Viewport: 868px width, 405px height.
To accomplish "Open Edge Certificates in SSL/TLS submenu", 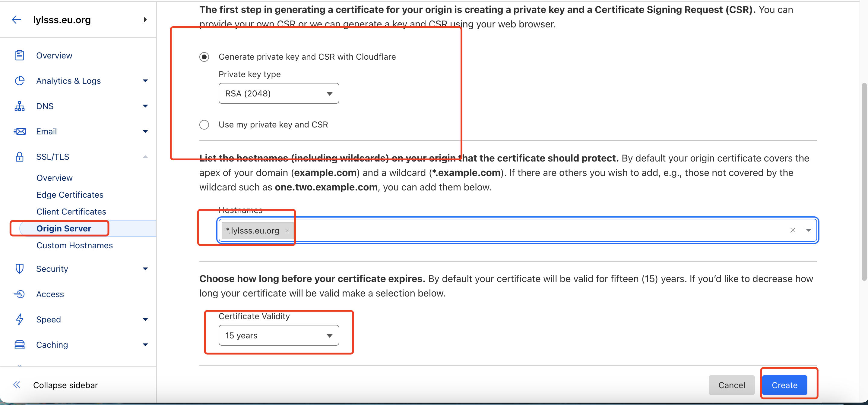I will 70,195.
